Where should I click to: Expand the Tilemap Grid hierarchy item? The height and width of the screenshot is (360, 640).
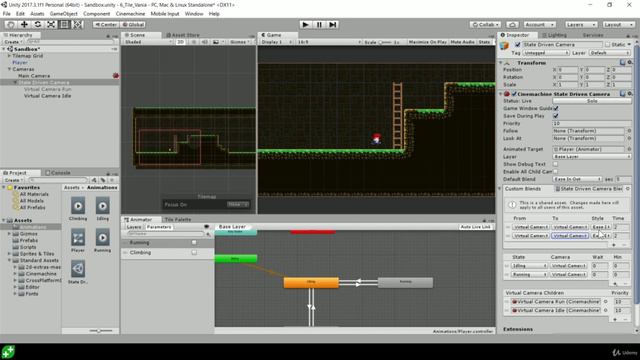pos(9,56)
